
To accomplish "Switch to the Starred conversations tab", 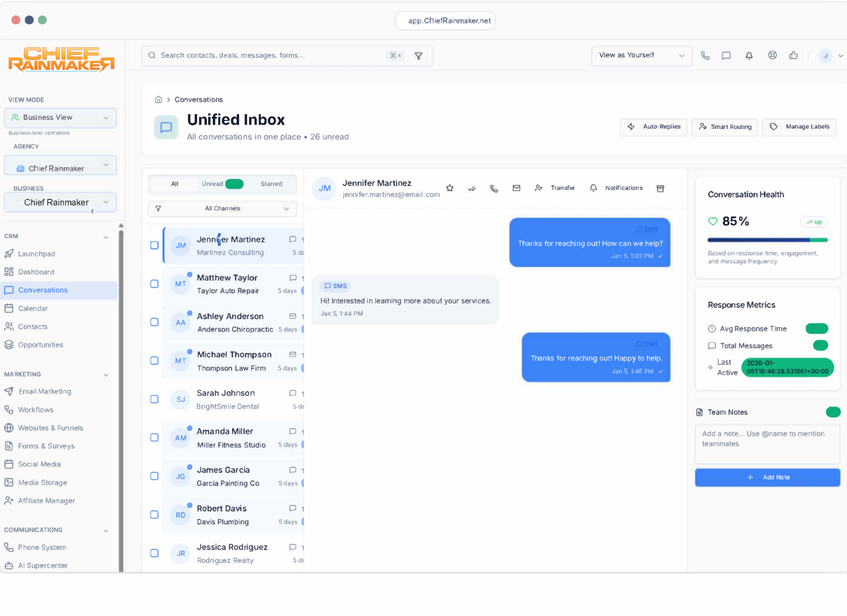I will (271, 184).
